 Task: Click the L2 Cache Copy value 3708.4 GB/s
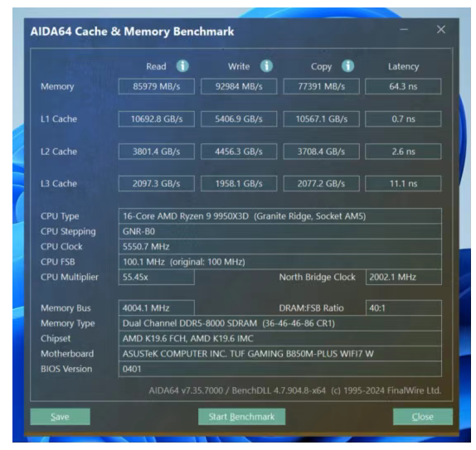(x=321, y=152)
